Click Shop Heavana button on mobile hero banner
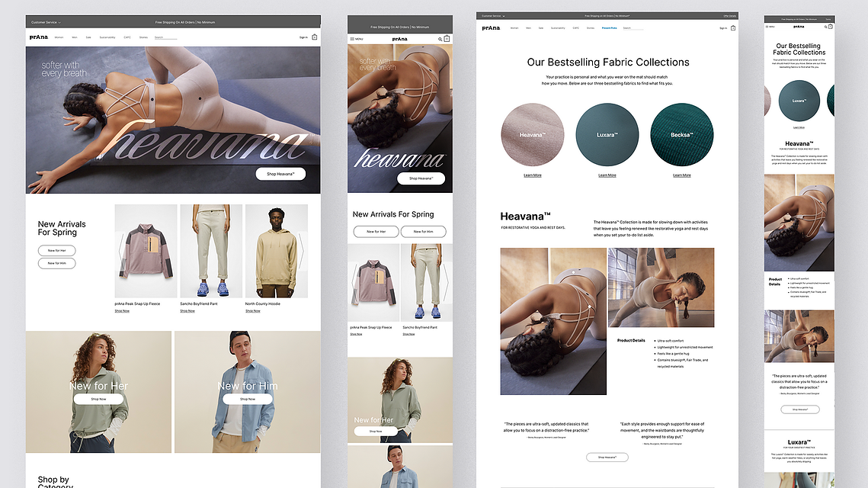Image resolution: width=868 pixels, height=488 pixels. (421, 178)
